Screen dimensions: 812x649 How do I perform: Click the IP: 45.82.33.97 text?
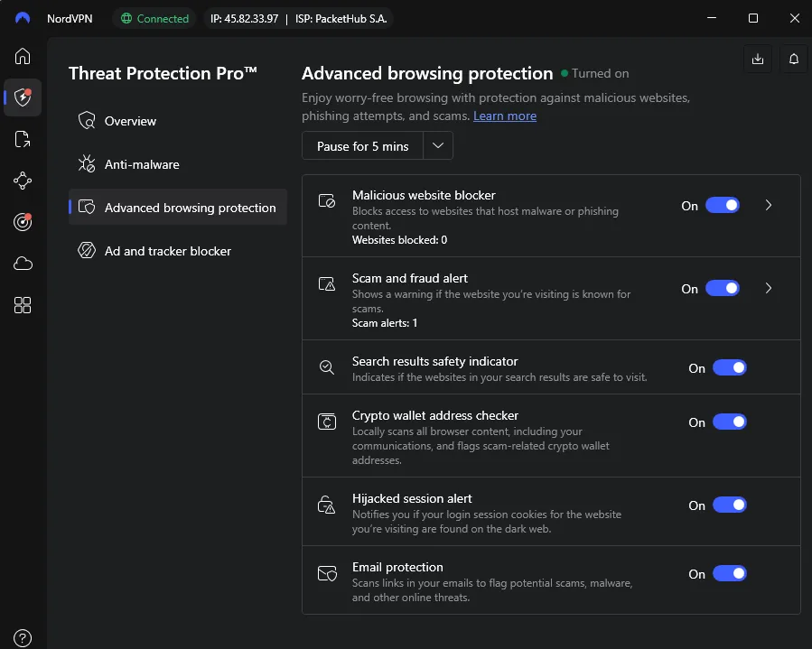pos(244,19)
